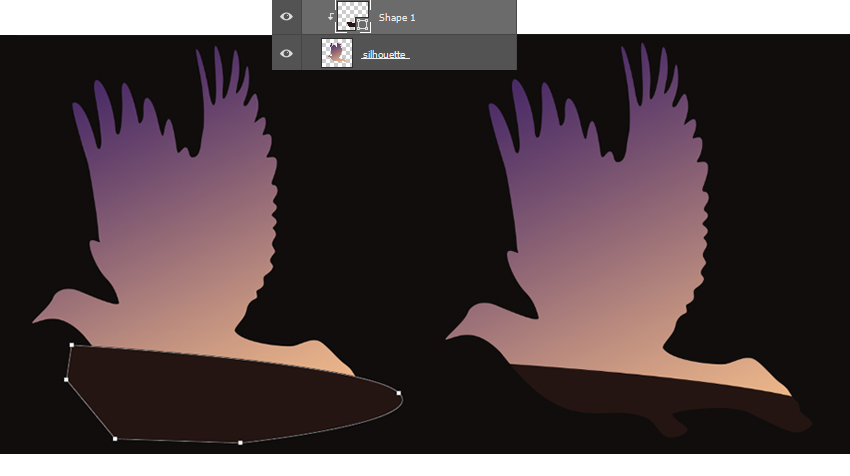Click the underlined silhouette layer name
The image size is (850, 476).
point(385,54)
